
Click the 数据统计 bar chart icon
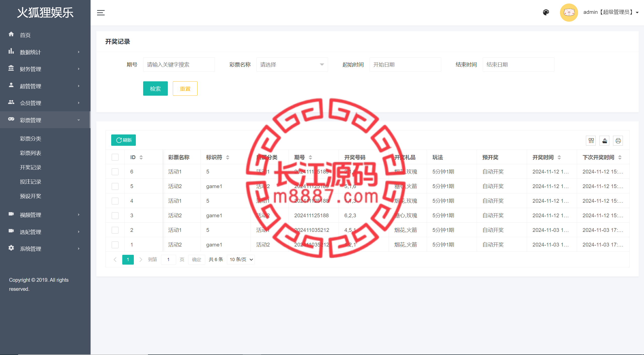pyautogui.click(x=11, y=51)
